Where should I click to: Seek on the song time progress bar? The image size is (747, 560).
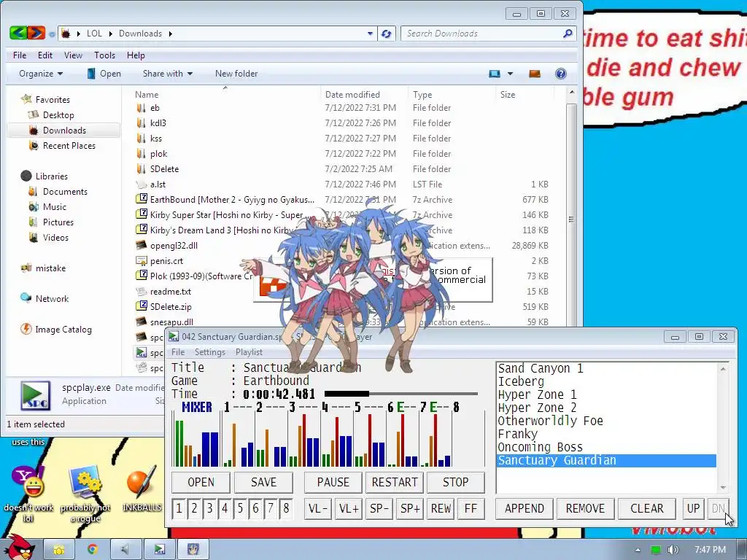(400, 394)
